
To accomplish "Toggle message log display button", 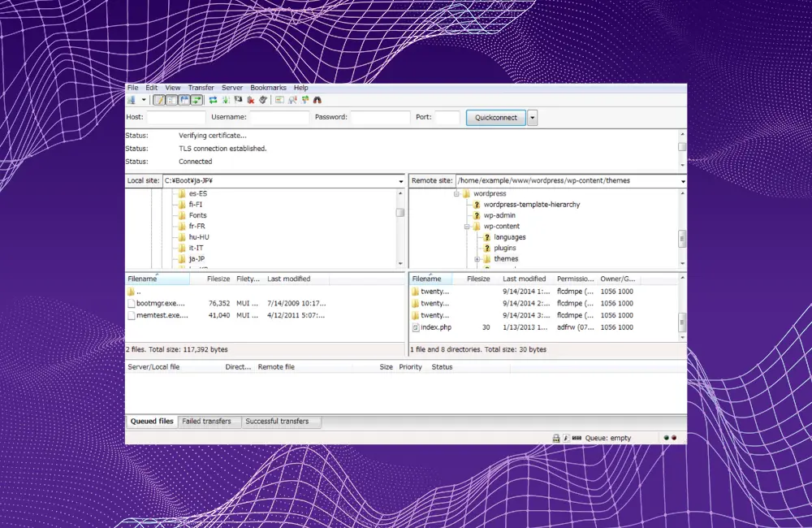I will 160,100.
